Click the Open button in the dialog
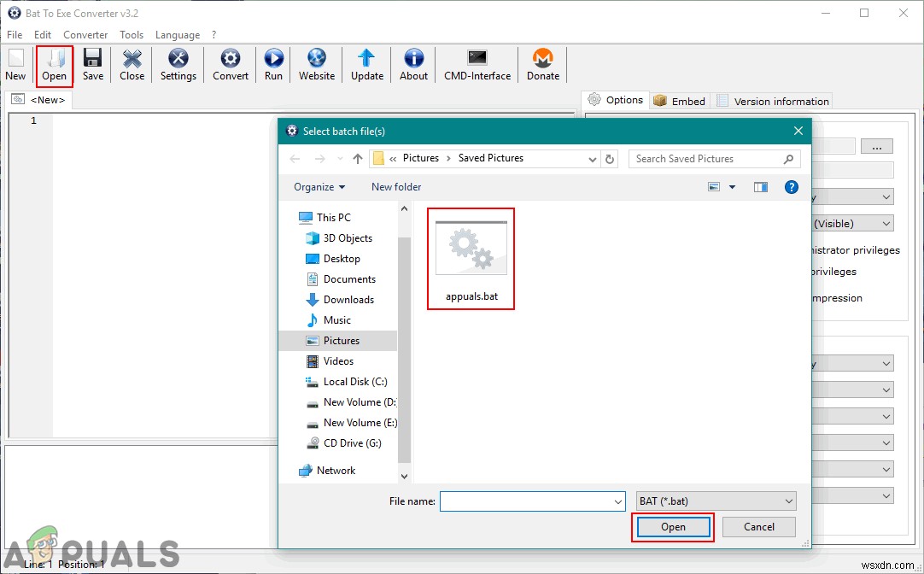 672,526
